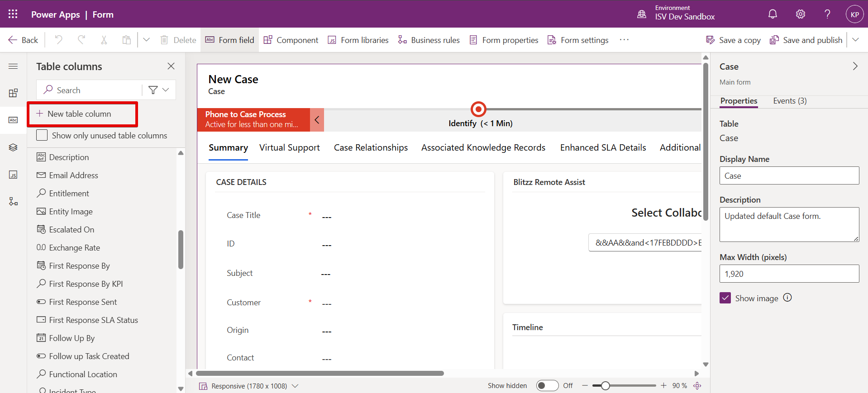868x393 pixels.
Task: Adjust the zoom slider handle
Action: 605,386
